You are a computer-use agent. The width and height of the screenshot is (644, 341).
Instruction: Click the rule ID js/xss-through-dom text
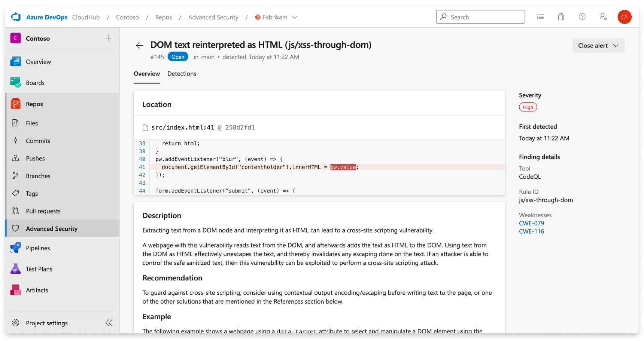(546, 200)
